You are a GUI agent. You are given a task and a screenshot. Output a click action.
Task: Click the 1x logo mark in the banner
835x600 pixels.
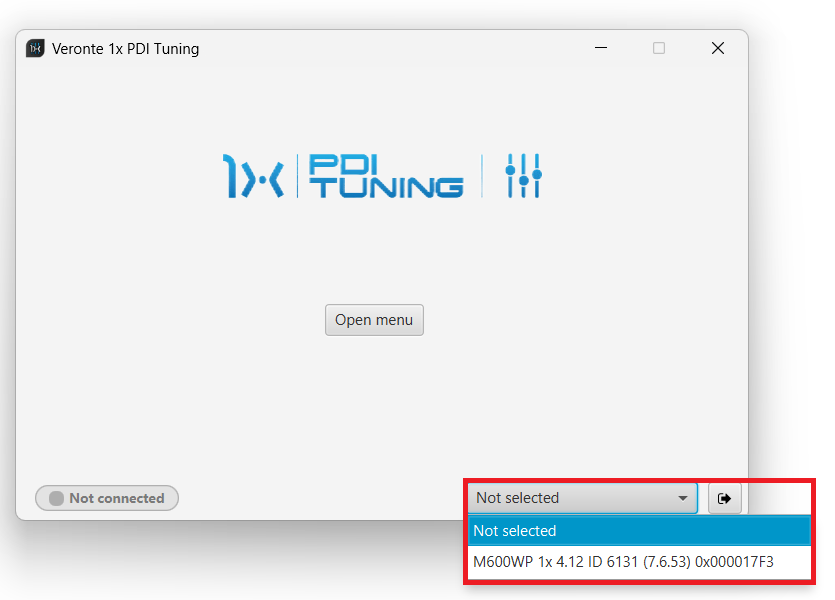[x=253, y=176]
